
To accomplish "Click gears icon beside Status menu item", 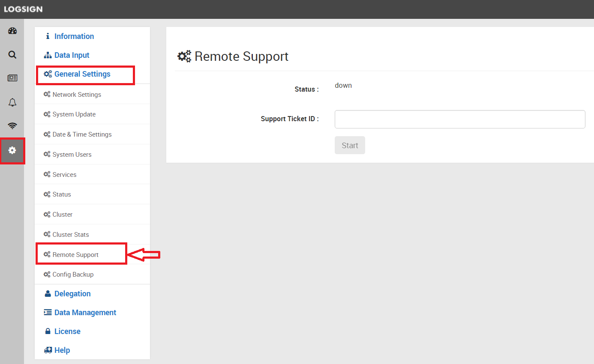I will [x=47, y=194].
